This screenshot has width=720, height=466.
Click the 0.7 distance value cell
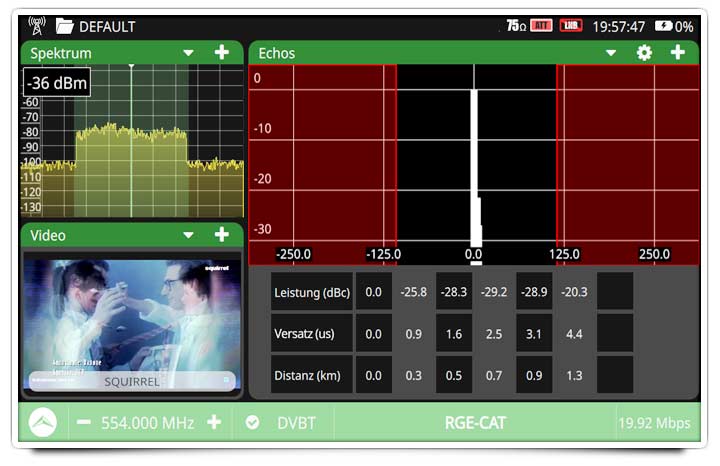click(x=494, y=375)
